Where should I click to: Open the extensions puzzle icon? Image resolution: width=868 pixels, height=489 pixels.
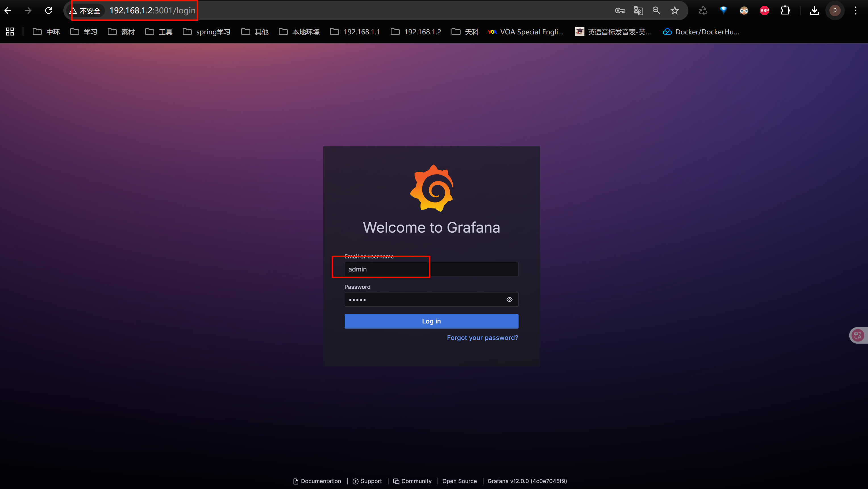click(x=785, y=11)
